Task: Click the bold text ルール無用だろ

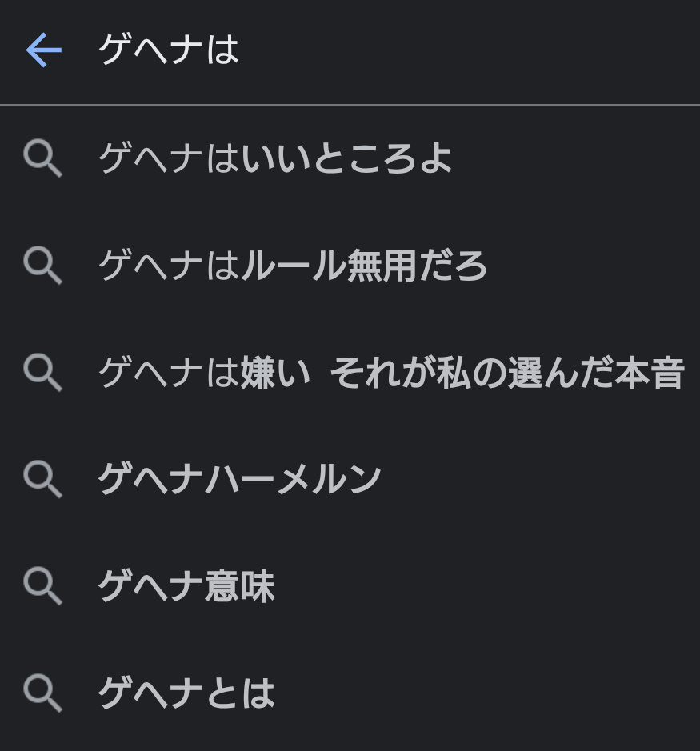Action: click(x=363, y=265)
